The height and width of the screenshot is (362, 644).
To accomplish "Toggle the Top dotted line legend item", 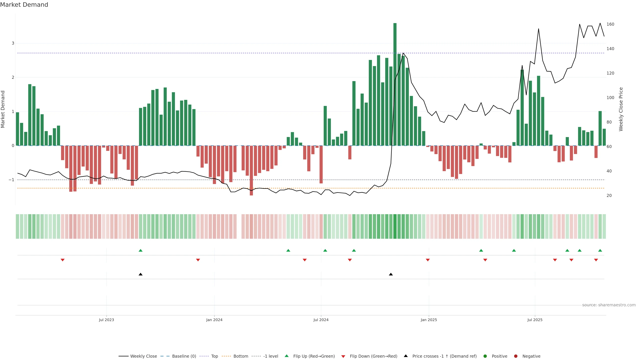I will [214, 356].
